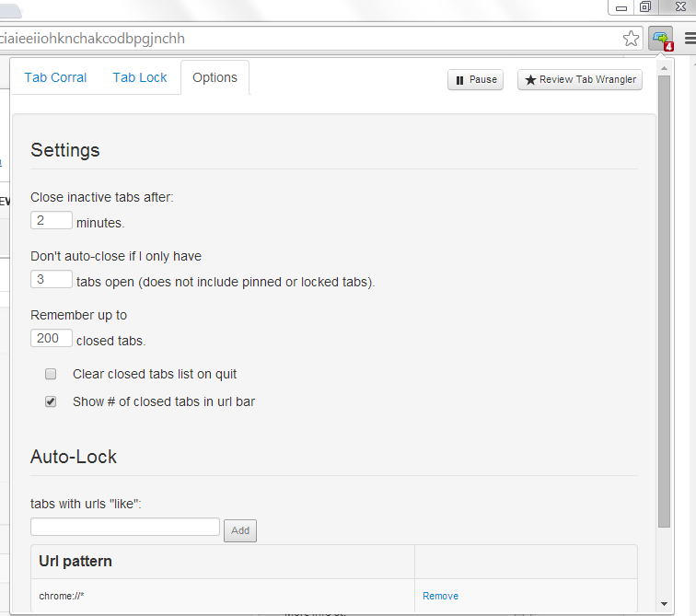696x616 pixels.
Task: Restore down the Chrome window
Action: [645, 7]
